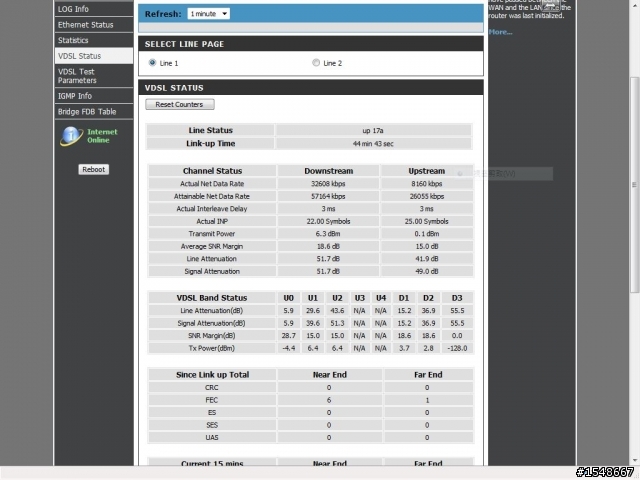
Task: Click the page vertical scrollbar thumb
Action: point(634,184)
